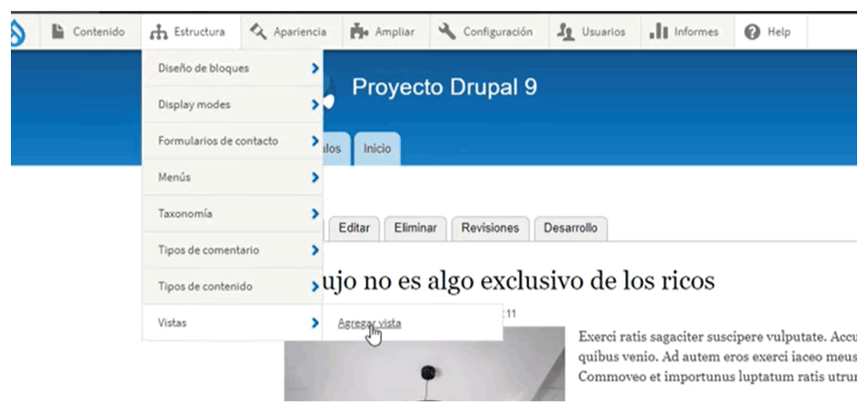Open the Revisiones tab

point(490,228)
